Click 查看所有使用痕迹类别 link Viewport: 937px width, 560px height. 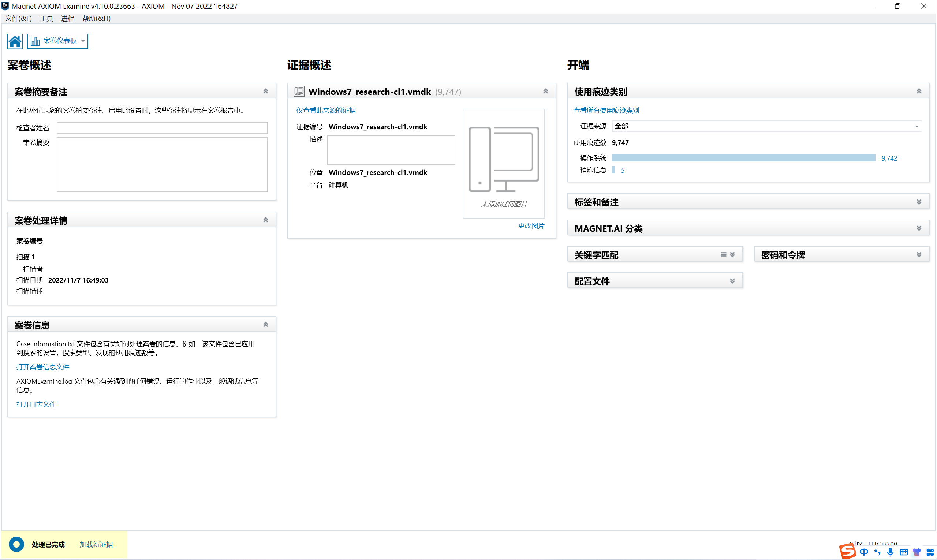[x=606, y=111]
